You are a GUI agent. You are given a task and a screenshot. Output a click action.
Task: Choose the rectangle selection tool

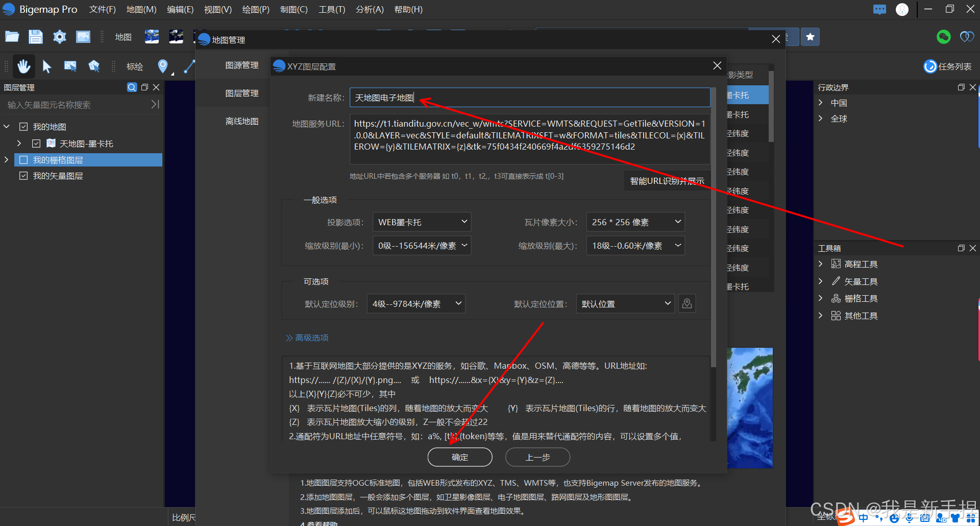click(70, 66)
